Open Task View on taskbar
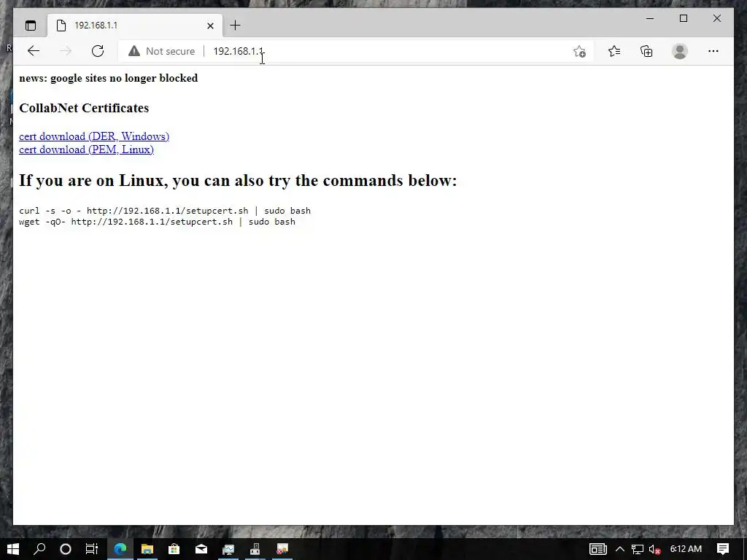The width and height of the screenshot is (747, 560). click(91, 549)
